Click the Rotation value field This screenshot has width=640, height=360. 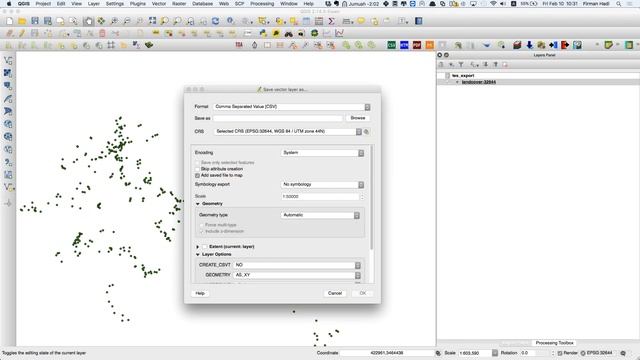(536, 353)
